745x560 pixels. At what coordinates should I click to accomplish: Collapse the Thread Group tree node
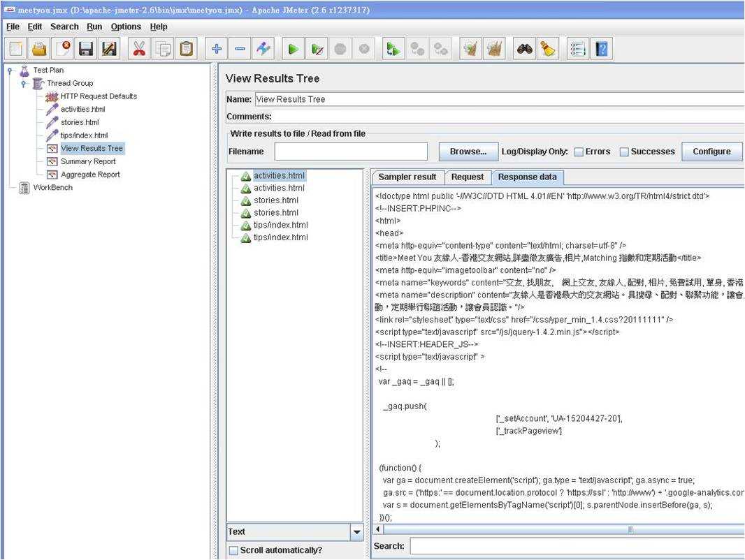click(x=24, y=84)
